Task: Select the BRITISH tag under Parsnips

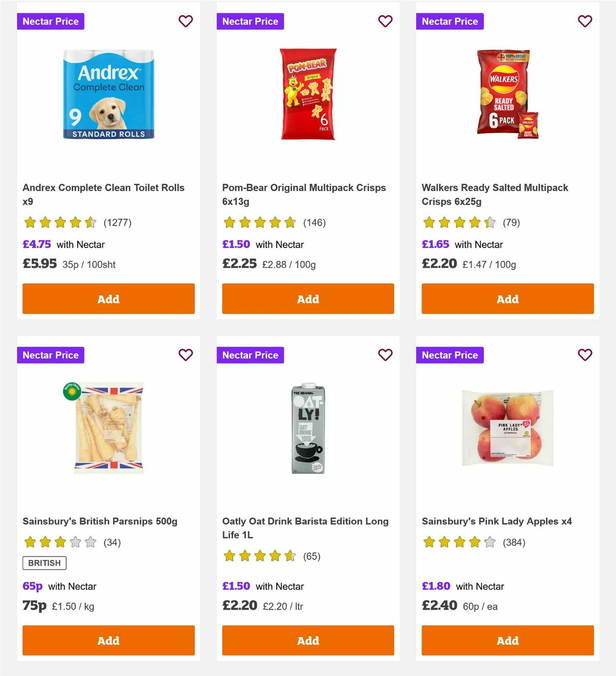Action: 44,563
